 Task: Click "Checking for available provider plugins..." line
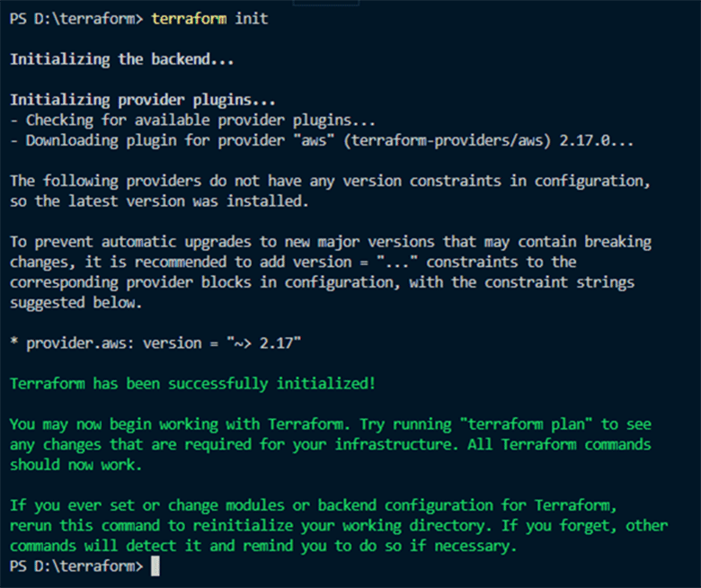(192, 120)
